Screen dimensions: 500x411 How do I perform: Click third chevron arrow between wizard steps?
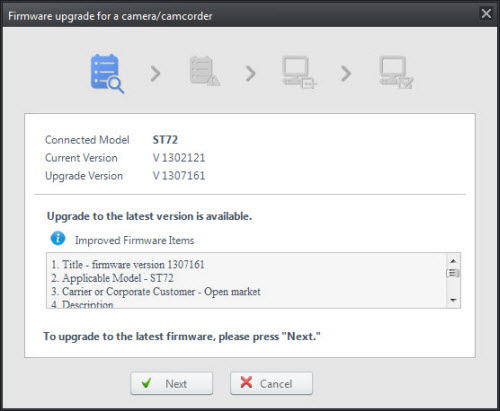click(346, 74)
